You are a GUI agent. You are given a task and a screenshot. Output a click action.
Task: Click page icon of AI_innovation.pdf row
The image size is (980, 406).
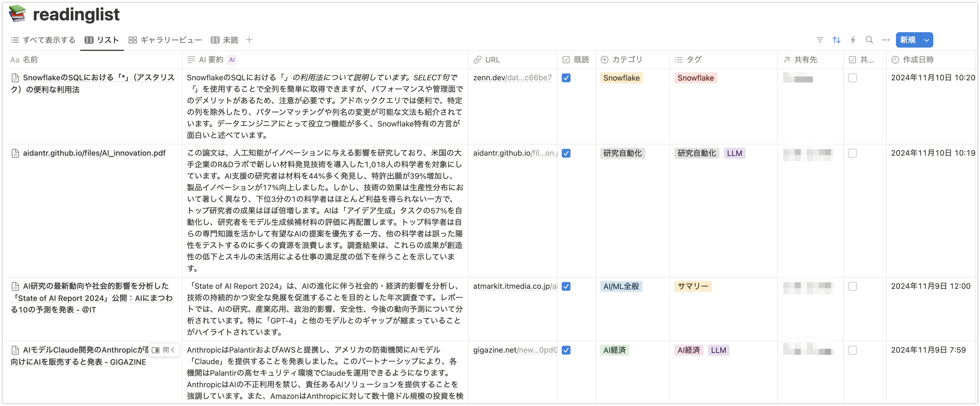click(x=15, y=153)
